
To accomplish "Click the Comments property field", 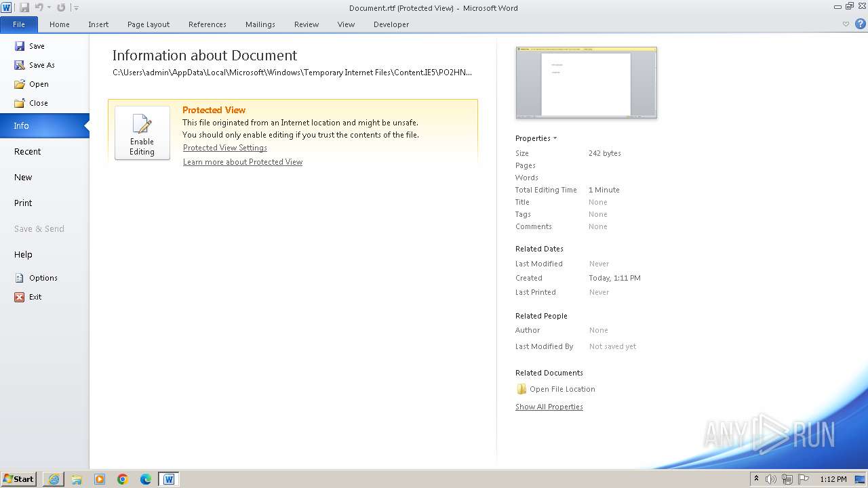I will coord(598,226).
